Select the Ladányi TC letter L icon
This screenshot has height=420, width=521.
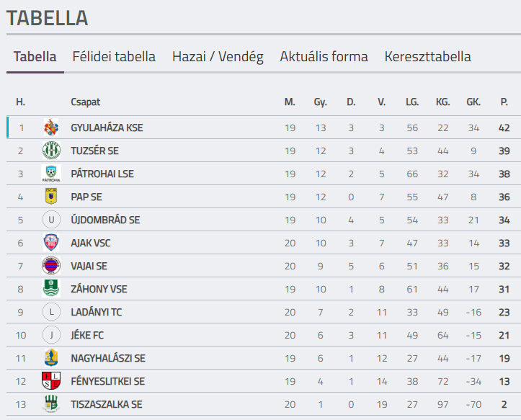pyautogui.click(x=51, y=312)
